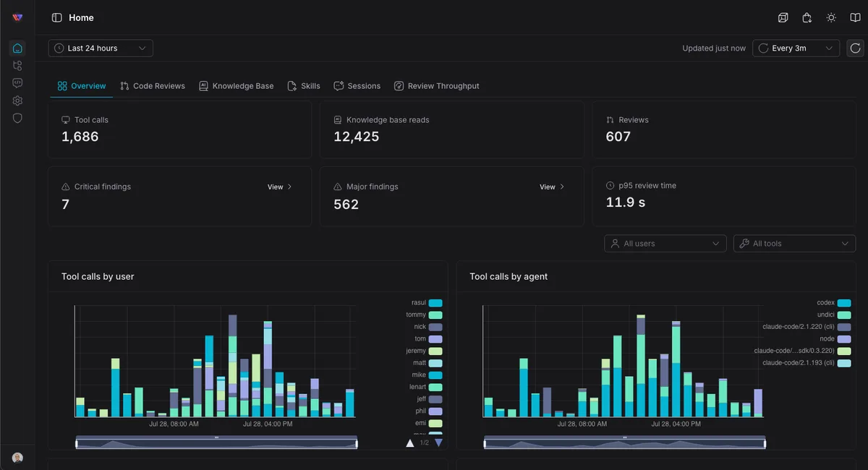The height and width of the screenshot is (470, 868).
Task: Toggle tommy series in user legend
Action: pyautogui.click(x=425, y=315)
